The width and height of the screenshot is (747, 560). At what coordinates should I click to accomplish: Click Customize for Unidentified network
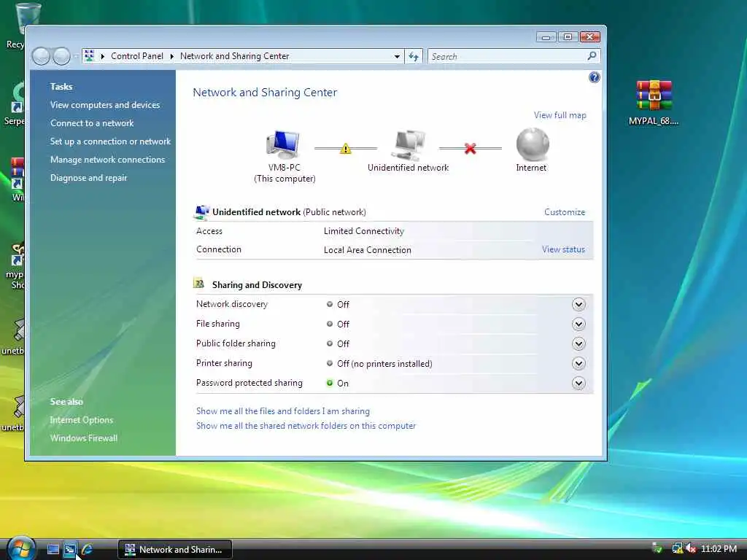point(565,212)
